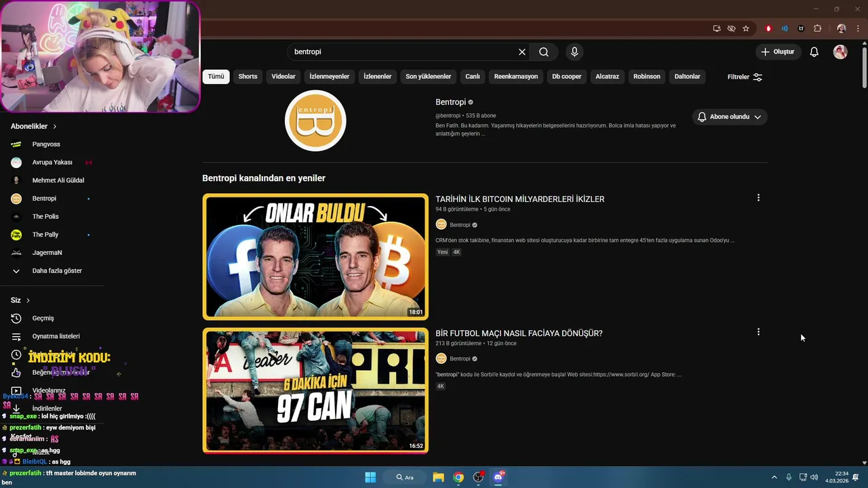Open the blue sound-wave extension
The width and height of the screenshot is (868, 488).
coord(785,28)
